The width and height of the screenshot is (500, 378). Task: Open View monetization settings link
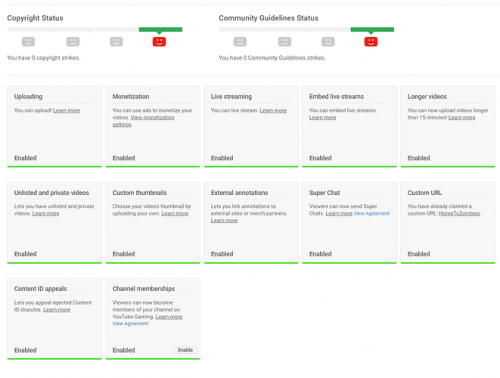coord(143,121)
